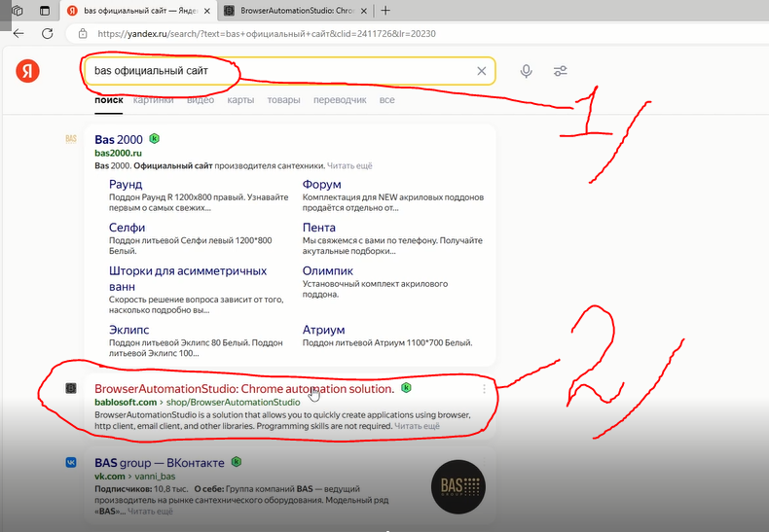The width and height of the screenshot is (769, 532).
Task: Expand the все tab list
Action: click(x=387, y=100)
